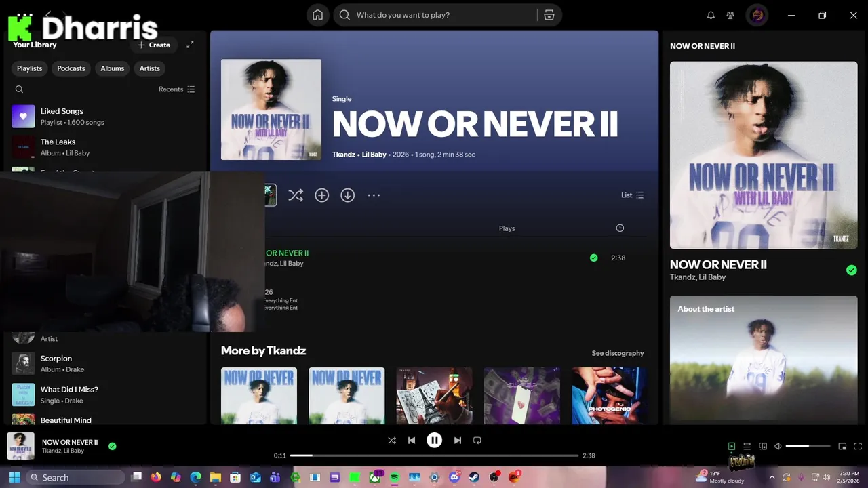Remove now-playing song via green check in player bar
868x488 pixels.
(x=113, y=446)
